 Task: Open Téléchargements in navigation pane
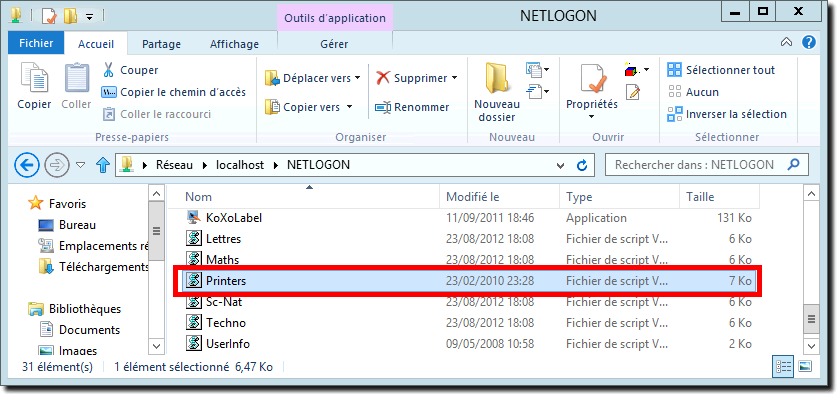pos(94,267)
